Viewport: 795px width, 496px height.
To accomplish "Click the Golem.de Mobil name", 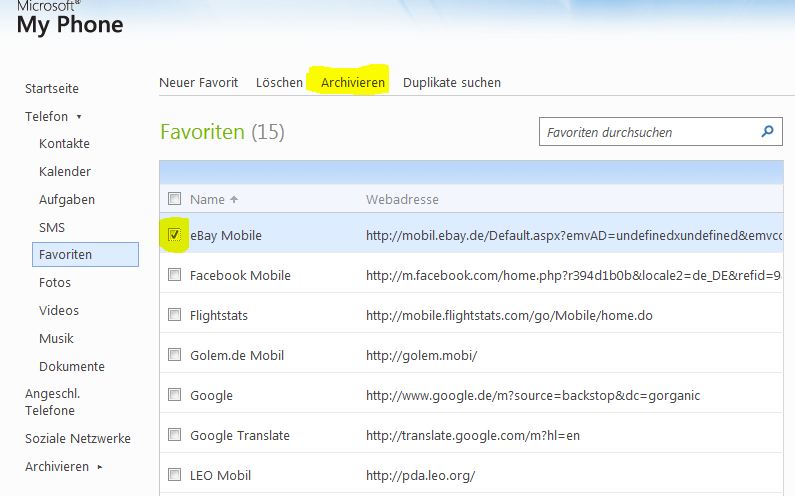I will (237, 356).
